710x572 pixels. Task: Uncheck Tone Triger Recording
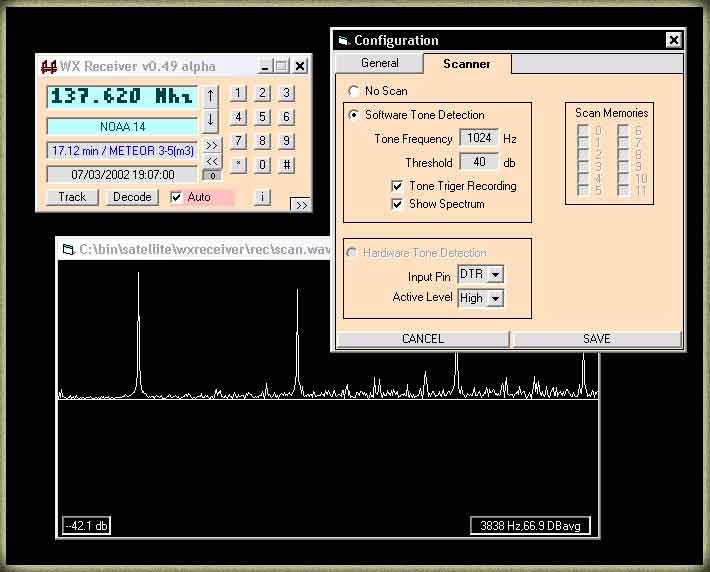[x=397, y=186]
